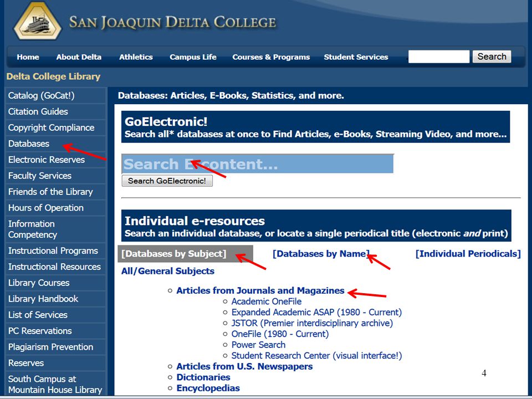The height and width of the screenshot is (399, 532).
Task: Expand the Dictionaries category
Action: point(203,377)
